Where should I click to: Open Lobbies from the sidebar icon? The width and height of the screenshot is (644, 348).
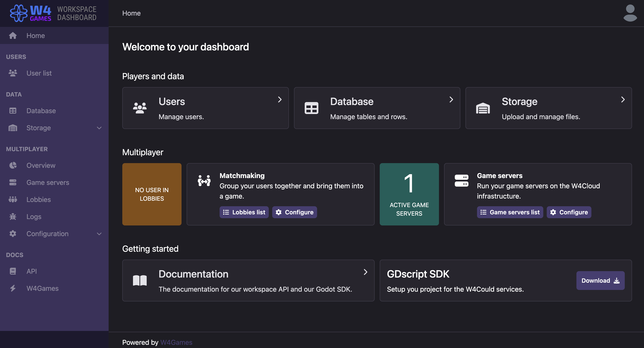(x=13, y=199)
